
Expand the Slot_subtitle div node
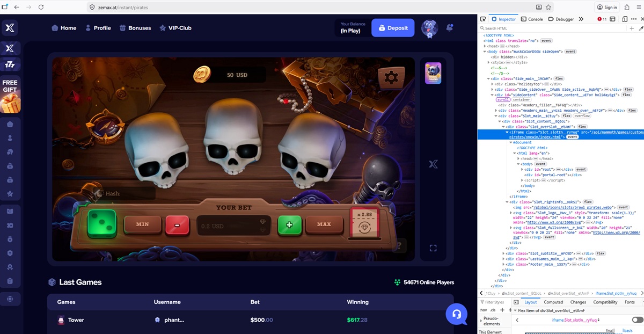[504, 253]
